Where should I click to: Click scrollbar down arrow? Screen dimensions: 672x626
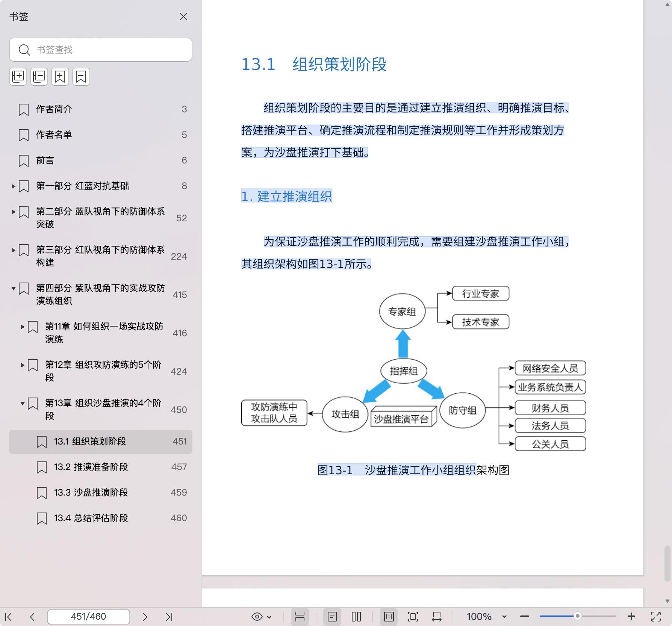667,601
